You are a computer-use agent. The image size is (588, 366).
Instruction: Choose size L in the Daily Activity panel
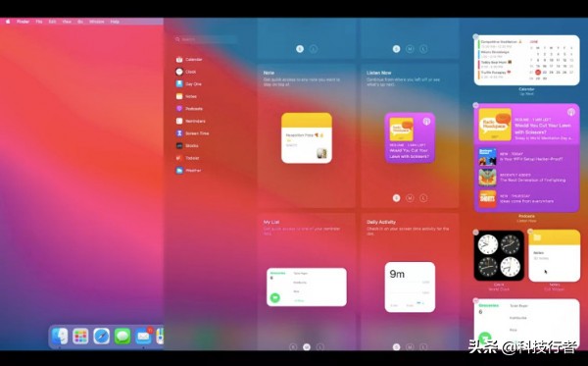pos(423,346)
